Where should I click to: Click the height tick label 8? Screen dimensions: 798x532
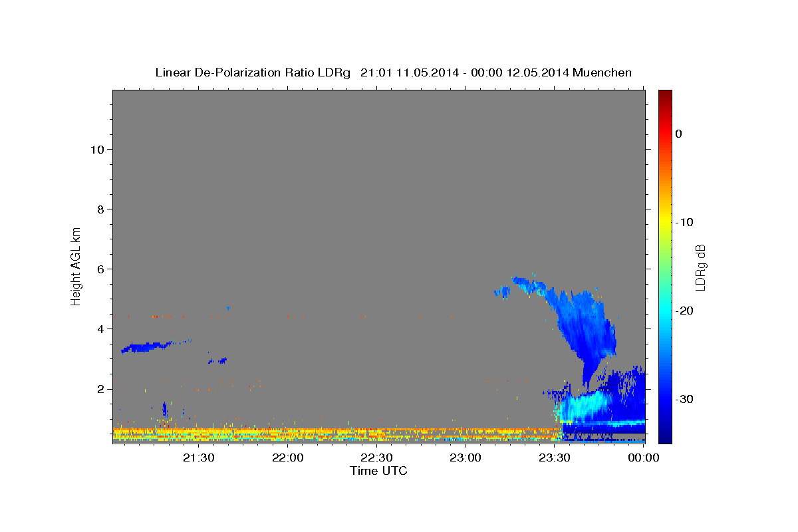tap(100, 209)
